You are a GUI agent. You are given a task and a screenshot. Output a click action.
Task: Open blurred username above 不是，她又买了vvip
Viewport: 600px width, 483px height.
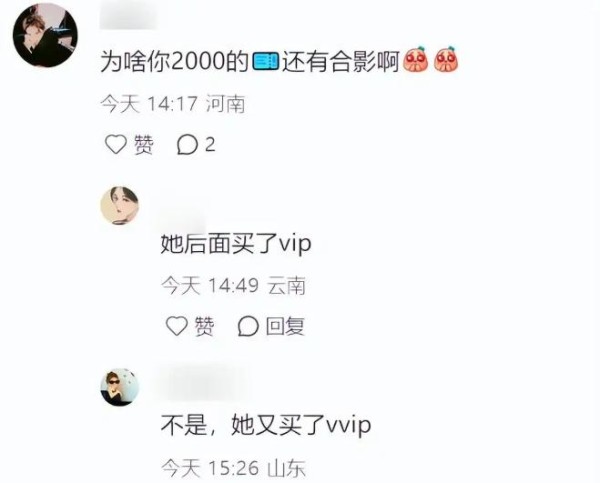click(x=206, y=384)
